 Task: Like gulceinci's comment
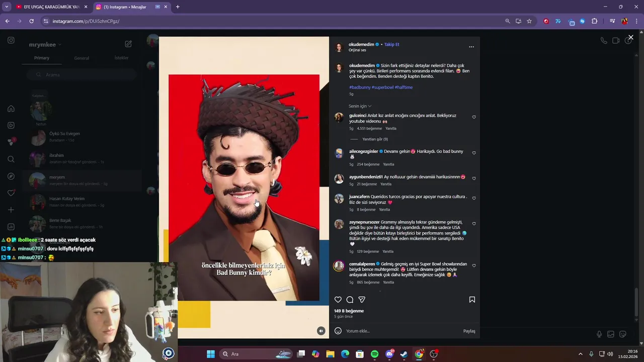(x=474, y=117)
